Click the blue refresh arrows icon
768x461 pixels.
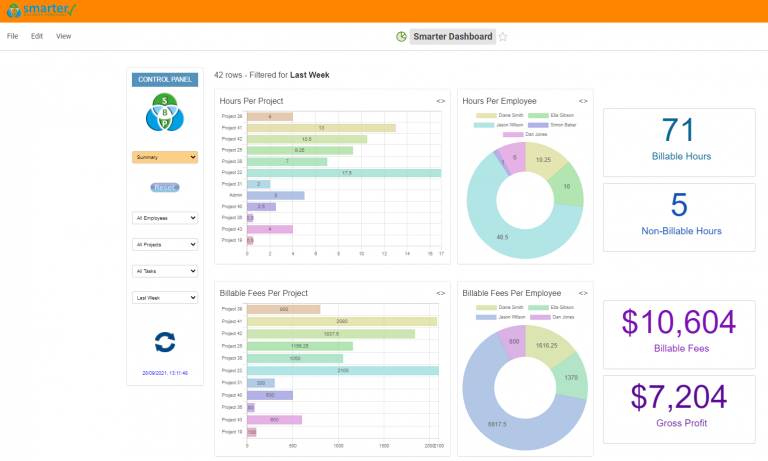(165, 342)
